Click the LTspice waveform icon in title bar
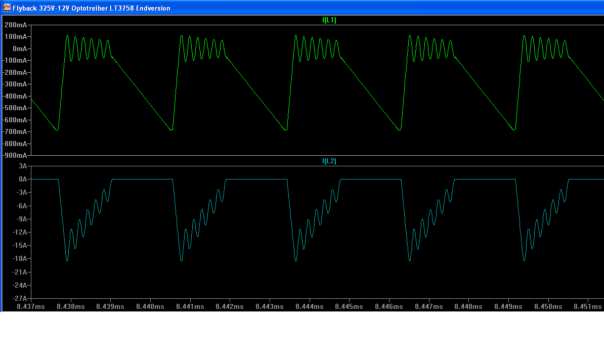Image resolution: width=604 pixels, height=364 pixels. (x=7, y=8)
